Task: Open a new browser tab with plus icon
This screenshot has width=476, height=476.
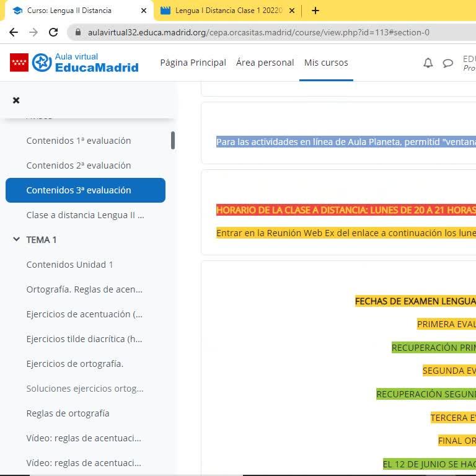Action: coord(315,11)
